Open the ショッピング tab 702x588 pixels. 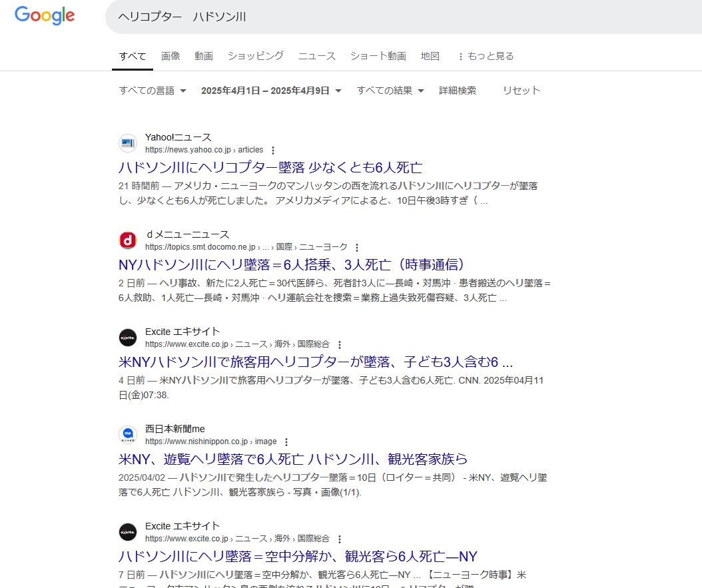pos(256,56)
